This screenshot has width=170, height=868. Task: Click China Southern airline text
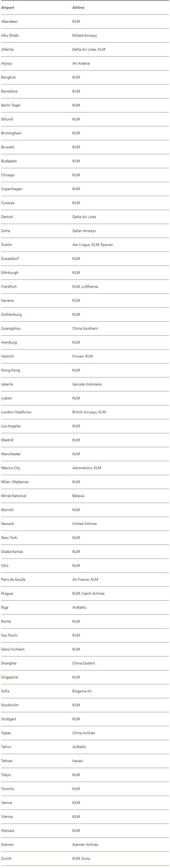[x=85, y=328]
